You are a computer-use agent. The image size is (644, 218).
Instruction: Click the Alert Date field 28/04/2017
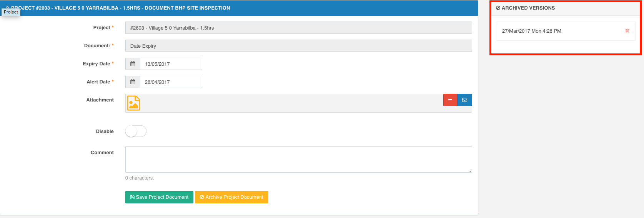[x=171, y=82]
